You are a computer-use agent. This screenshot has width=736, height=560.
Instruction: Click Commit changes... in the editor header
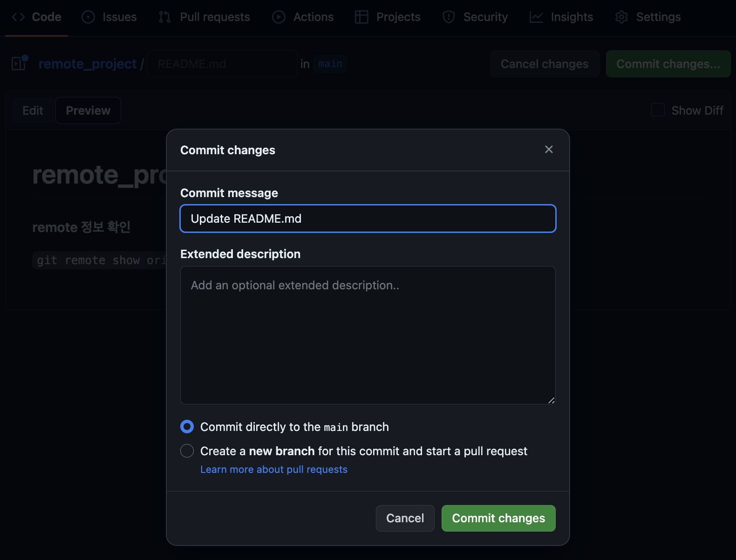tap(668, 64)
